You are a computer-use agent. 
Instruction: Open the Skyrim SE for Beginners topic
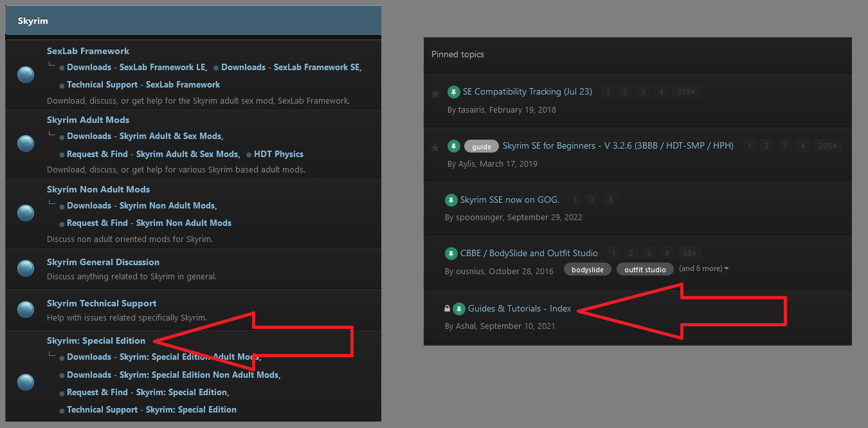[x=618, y=145]
